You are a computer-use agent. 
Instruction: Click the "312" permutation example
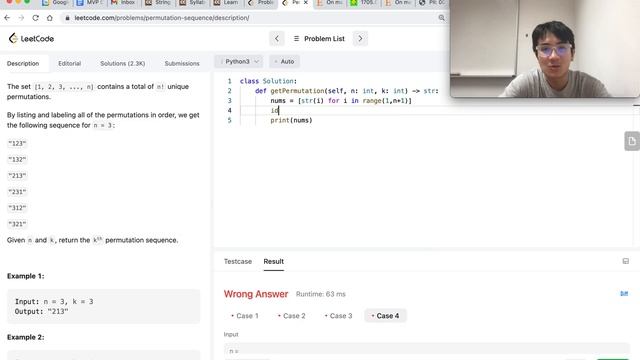click(x=17, y=208)
